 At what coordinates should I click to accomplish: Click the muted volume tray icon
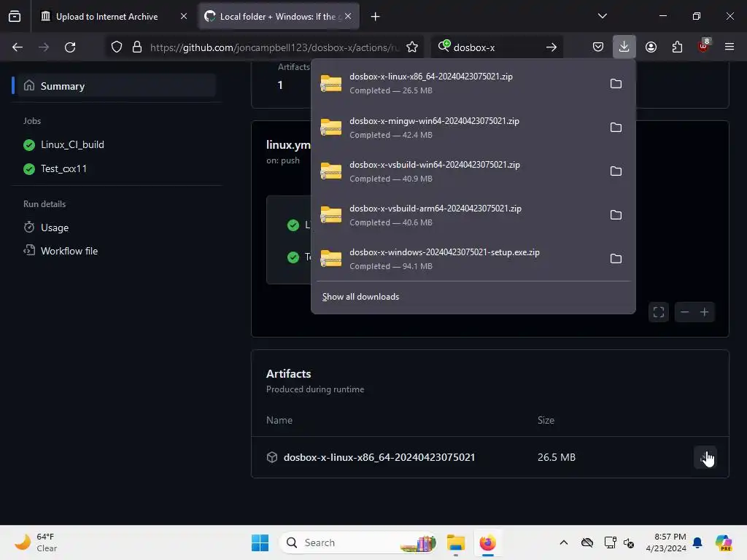[x=629, y=542]
